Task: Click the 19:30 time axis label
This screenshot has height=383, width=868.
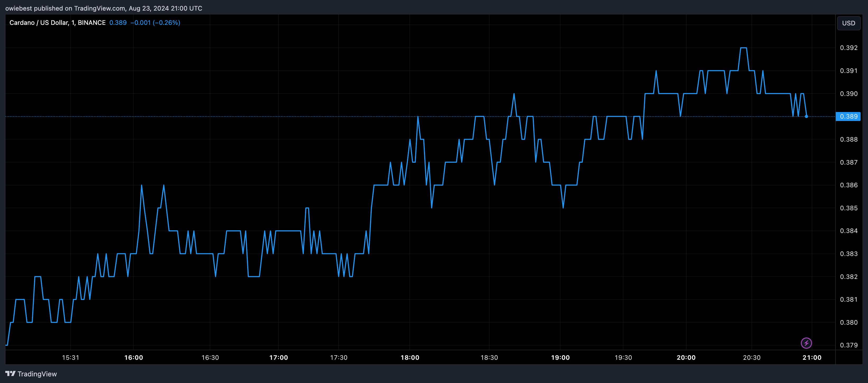Action: tap(623, 357)
